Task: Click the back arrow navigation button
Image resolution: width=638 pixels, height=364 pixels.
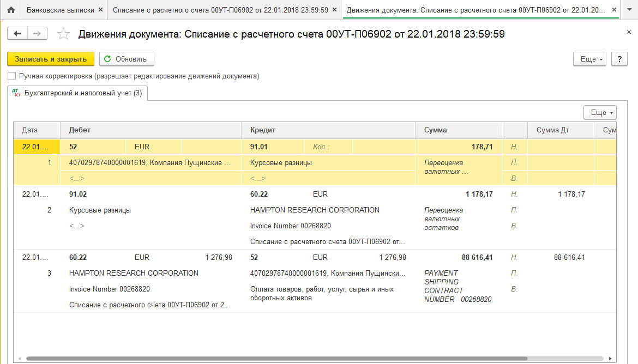Action: click(x=17, y=34)
